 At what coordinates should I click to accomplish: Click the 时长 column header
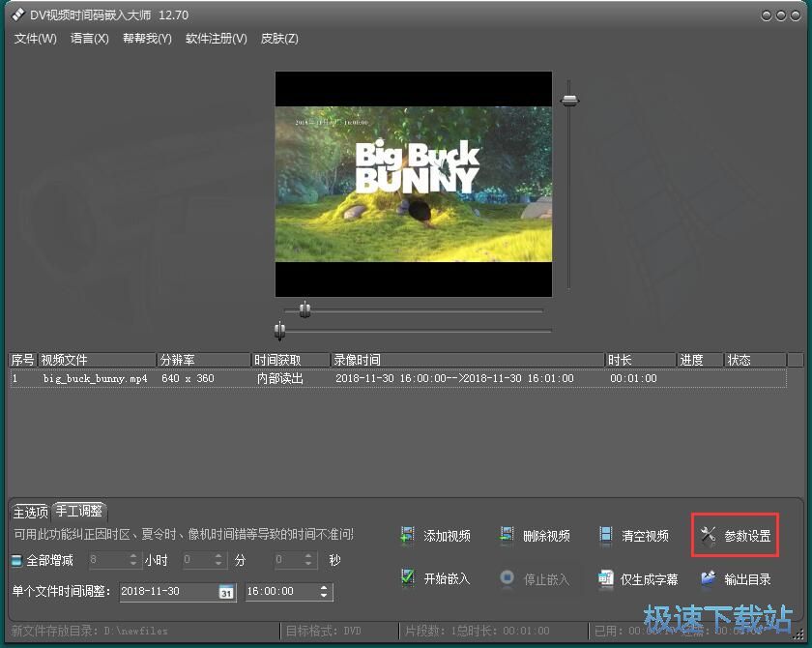pyautogui.click(x=641, y=360)
